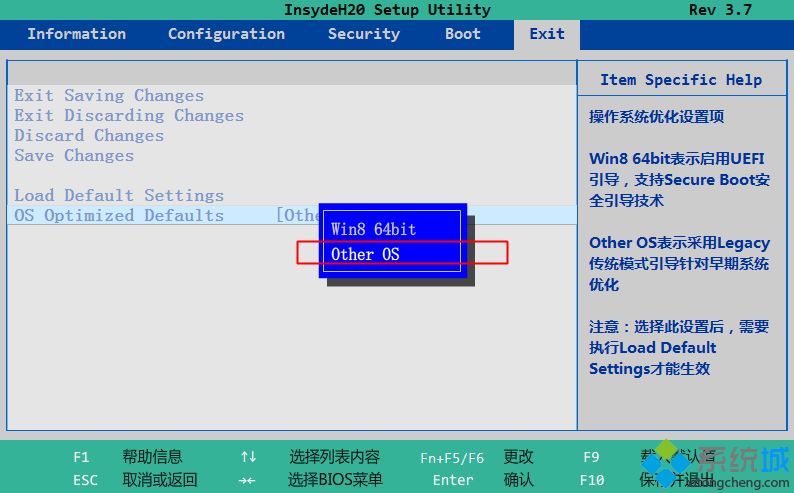The image size is (794, 493).
Task: Click the '选择列表内容' label
Action: point(335,457)
